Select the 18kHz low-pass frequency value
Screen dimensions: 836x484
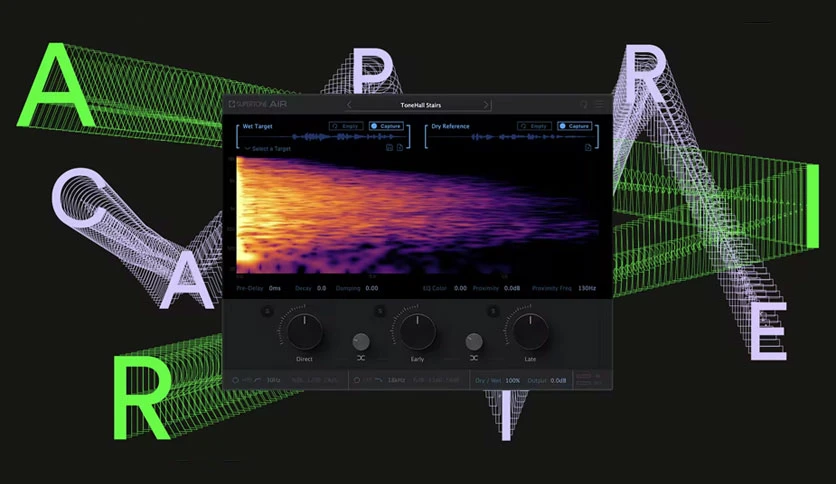[x=396, y=381]
